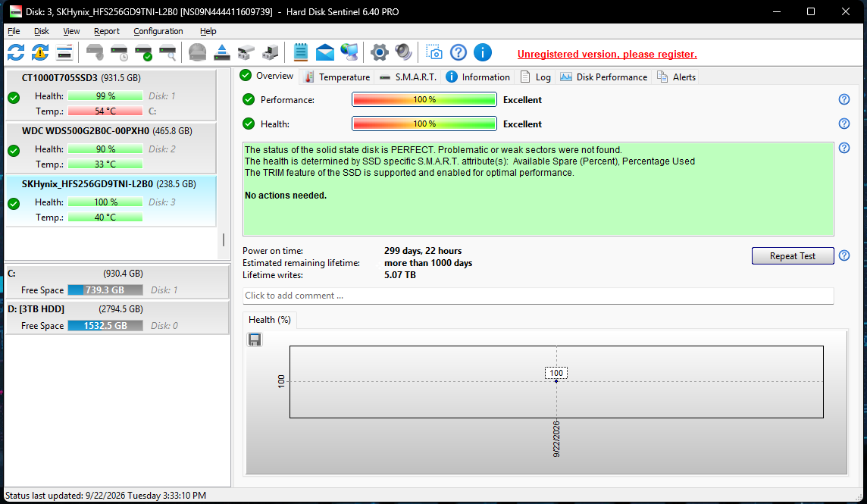Click the 'Status last updated' status bar text
Image resolution: width=867 pixels, height=504 pixels.
click(x=105, y=496)
